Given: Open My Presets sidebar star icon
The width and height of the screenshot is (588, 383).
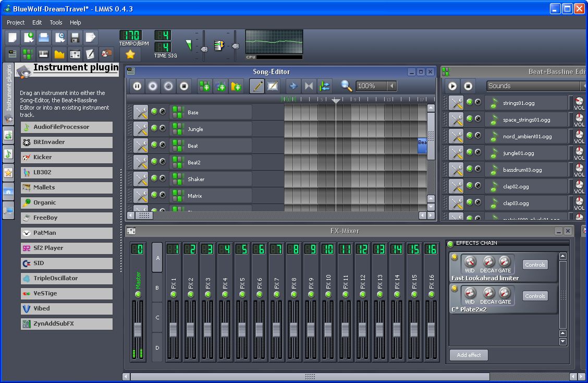Looking at the screenshot, I should [8, 172].
